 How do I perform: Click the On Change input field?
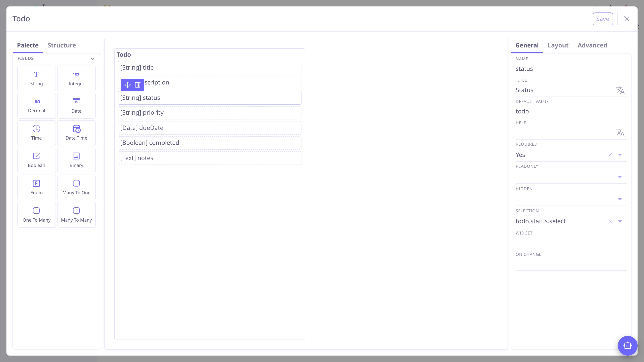click(571, 264)
